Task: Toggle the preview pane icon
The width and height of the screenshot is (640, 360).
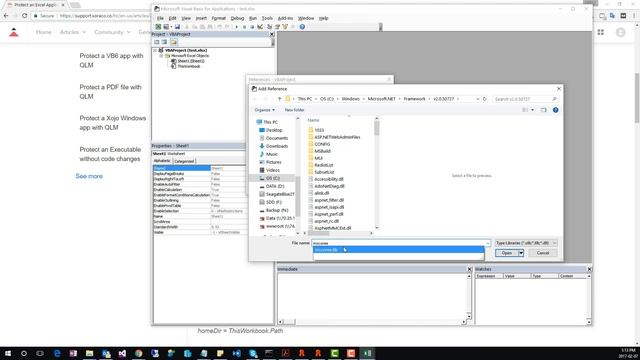Action: pyautogui.click(x=543, y=110)
